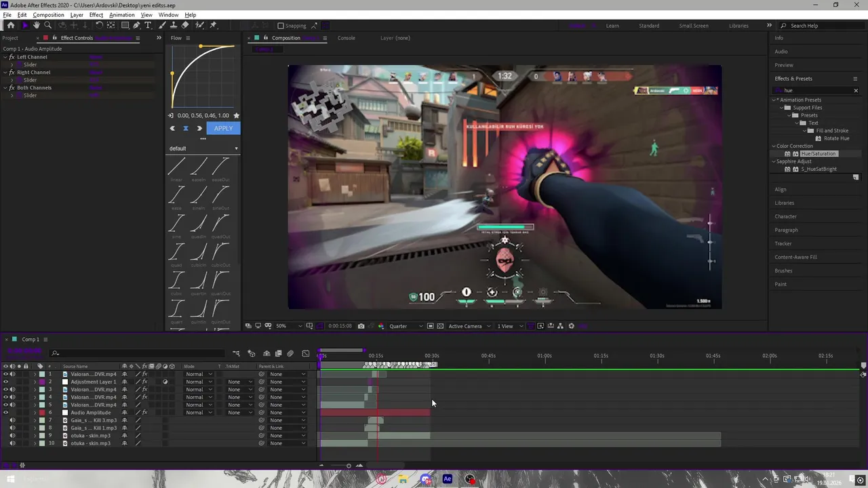Open the Graph Editor icon
Image resolution: width=868 pixels, height=488 pixels.
point(305,353)
